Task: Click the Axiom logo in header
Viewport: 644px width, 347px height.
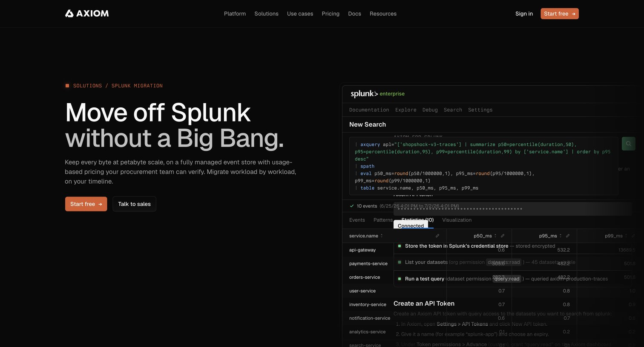Action: [x=87, y=14]
